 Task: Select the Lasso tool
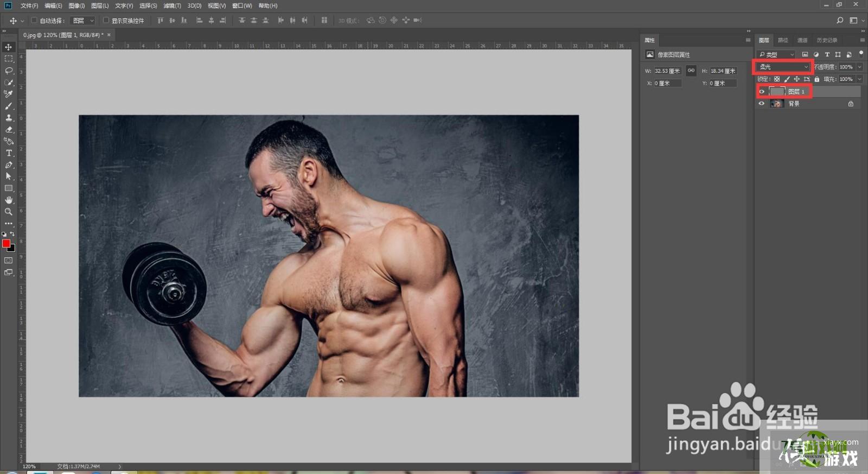point(8,71)
